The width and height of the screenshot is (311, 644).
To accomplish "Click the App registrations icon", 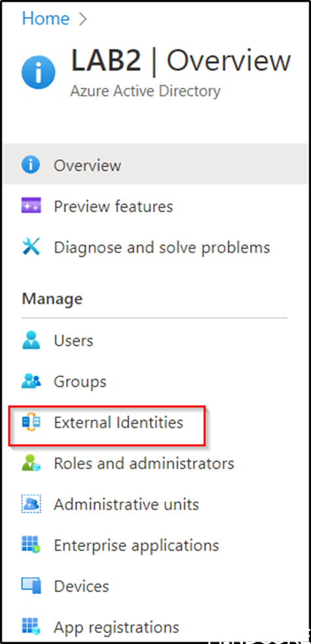I will point(31,627).
